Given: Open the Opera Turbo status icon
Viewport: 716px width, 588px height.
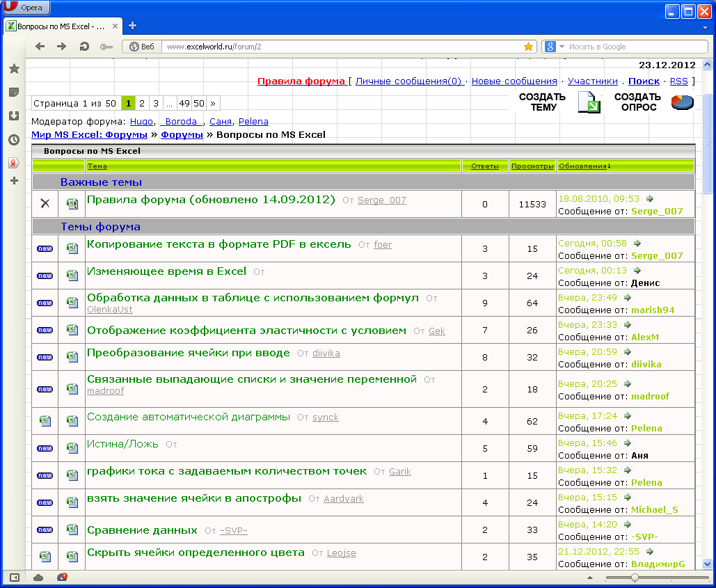Looking at the screenshot, I should point(62,578).
